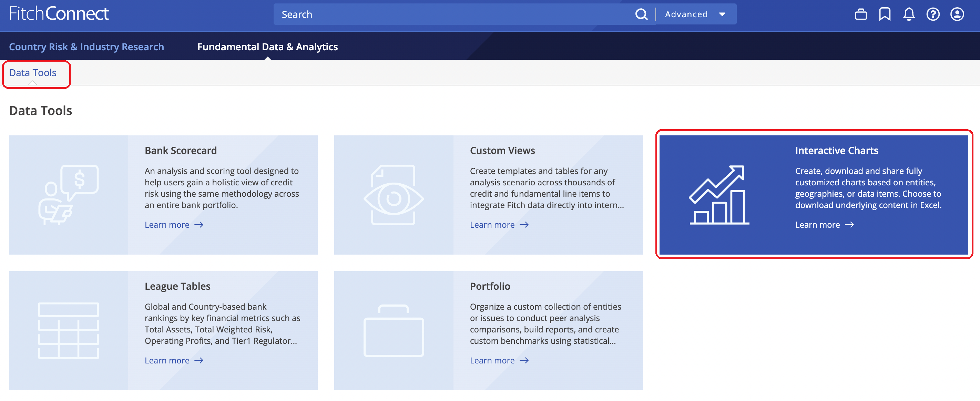Click the Portfolio briefcase card icon
This screenshot has height=401, width=980.
[x=394, y=330]
